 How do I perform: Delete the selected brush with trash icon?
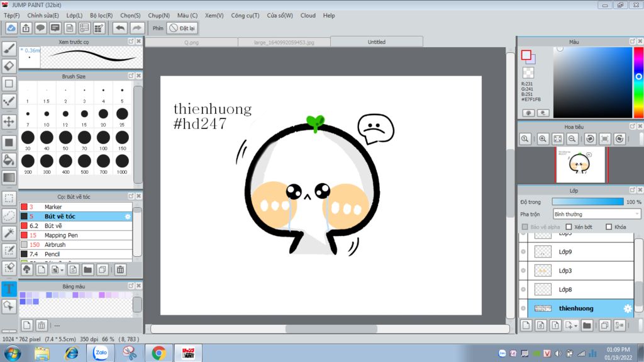pyautogui.click(x=120, y=270)
